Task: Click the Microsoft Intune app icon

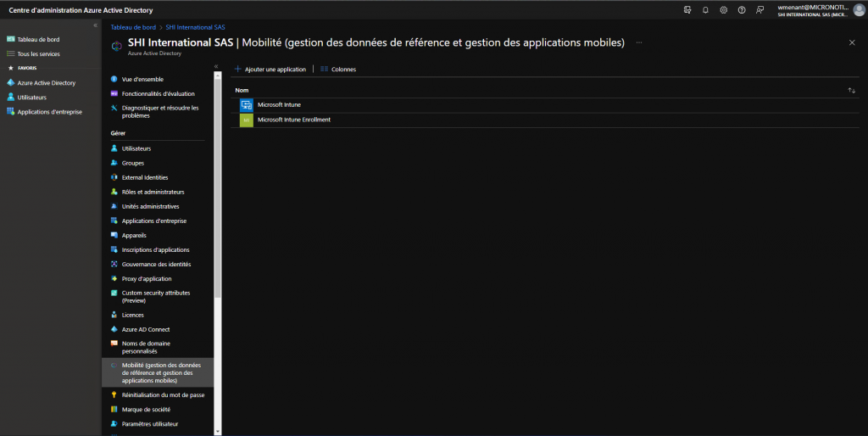Action: tap(247, 104)
